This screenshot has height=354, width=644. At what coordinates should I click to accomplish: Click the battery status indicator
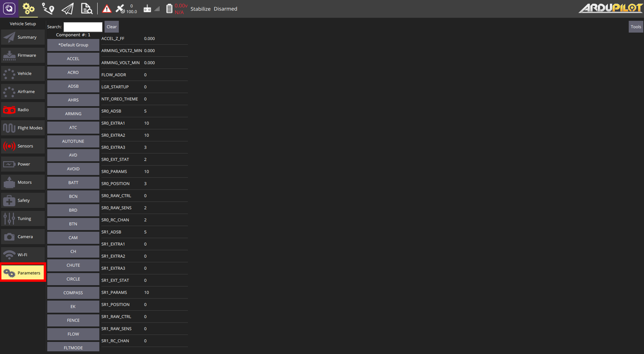176,9
